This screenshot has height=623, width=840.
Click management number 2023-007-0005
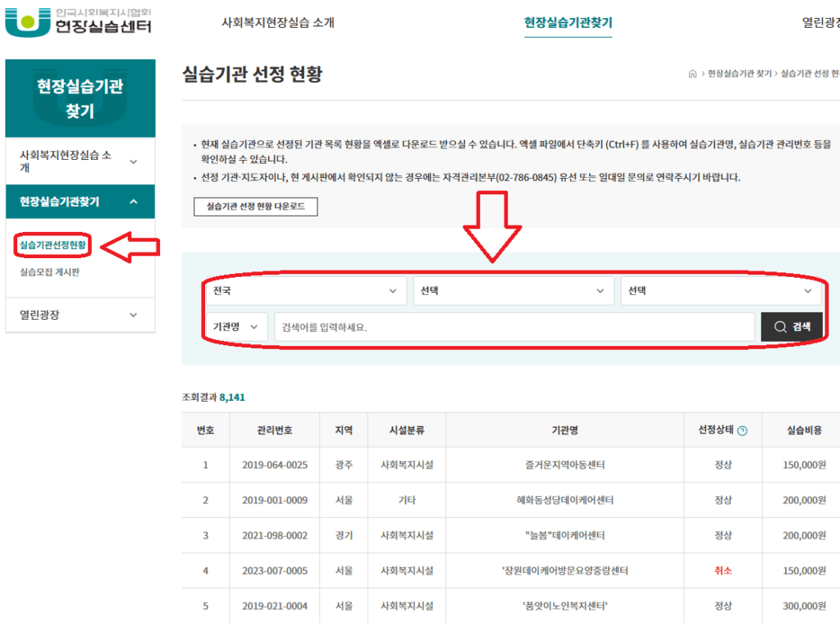click(275, 571)
